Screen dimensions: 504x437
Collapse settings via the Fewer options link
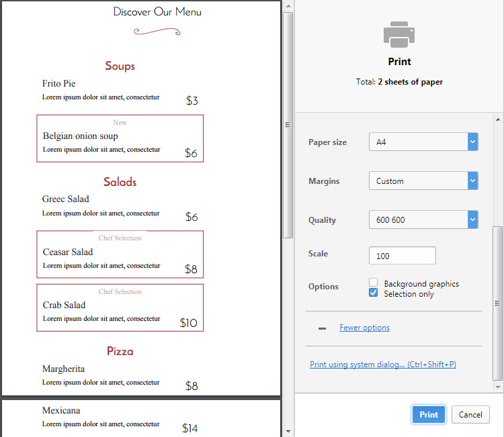pyautogui.click(x=364, y=328)
